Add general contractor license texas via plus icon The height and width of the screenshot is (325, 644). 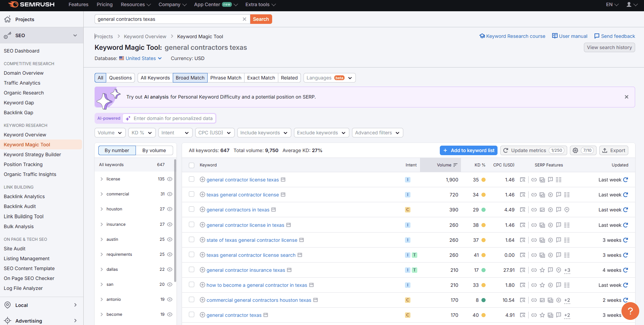click(202, 180)
